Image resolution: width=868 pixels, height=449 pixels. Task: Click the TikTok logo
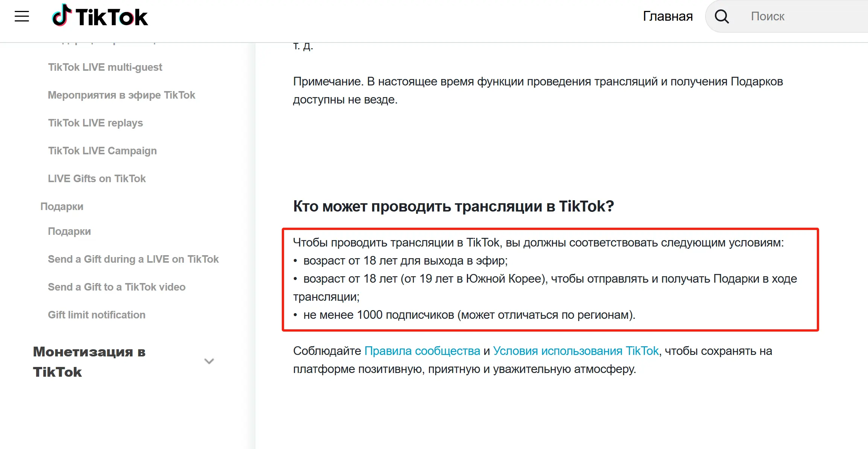click(100, 16)
